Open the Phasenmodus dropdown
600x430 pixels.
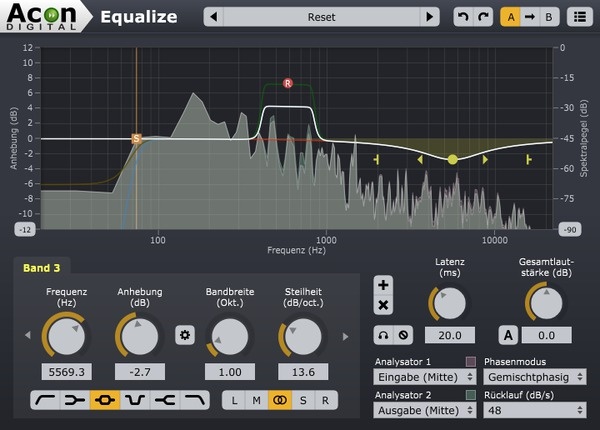[x=534, y=377]
